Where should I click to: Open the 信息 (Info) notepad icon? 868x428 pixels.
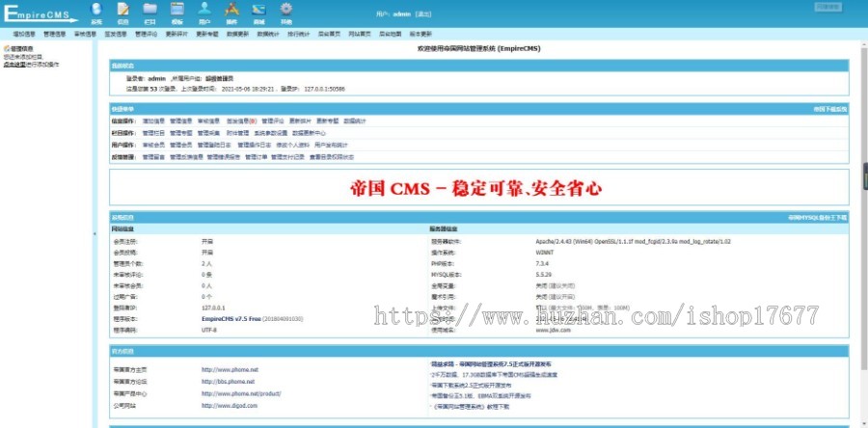coord(122,10)
